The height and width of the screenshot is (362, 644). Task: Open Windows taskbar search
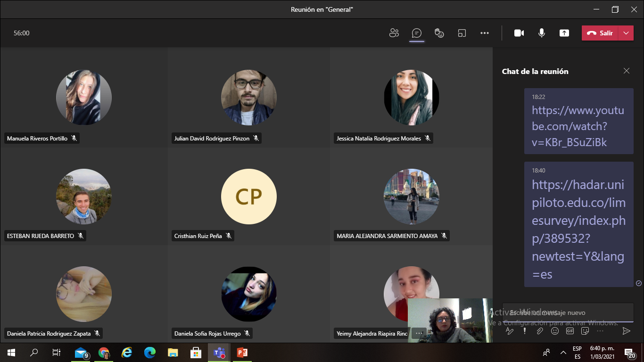(x=34, y=353)
